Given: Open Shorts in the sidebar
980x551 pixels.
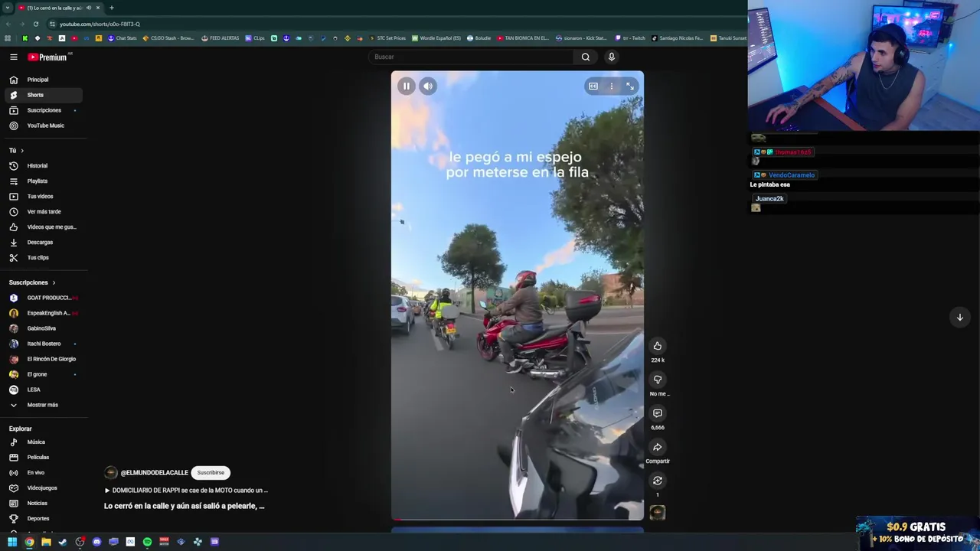Looking at the screenshot, I should point(42,95).
